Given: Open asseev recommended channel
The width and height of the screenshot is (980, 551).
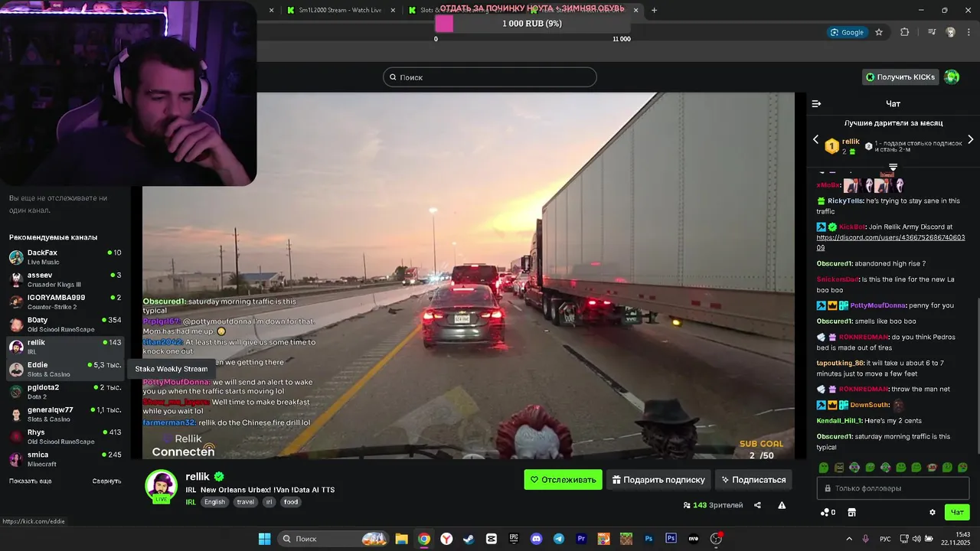Looking at the screenshot, I should tap(65, 279).
